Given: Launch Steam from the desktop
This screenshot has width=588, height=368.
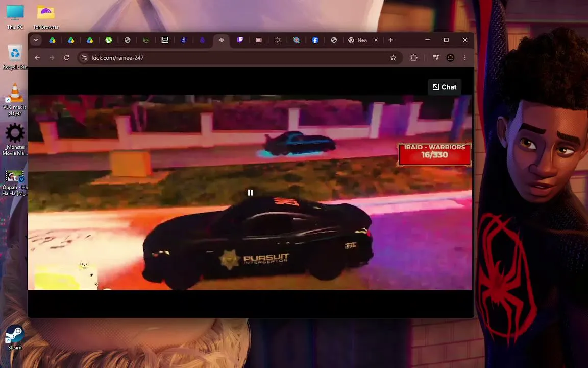Looking at the screenshot, I should [15, 337].
